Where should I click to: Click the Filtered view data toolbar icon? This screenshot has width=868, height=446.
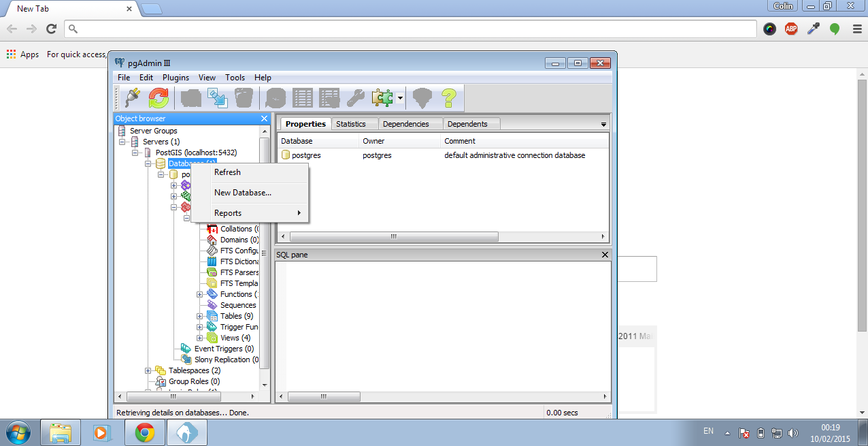click(x=329, y=98)
